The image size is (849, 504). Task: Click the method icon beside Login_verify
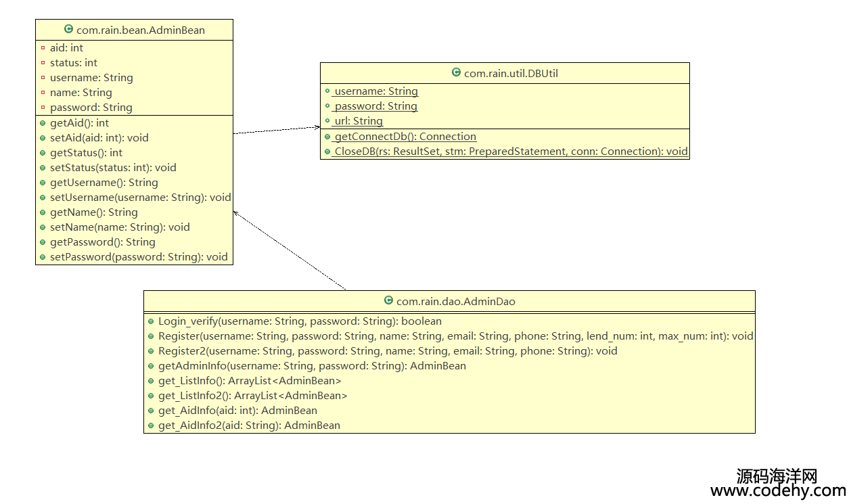(x=151, y=321)
